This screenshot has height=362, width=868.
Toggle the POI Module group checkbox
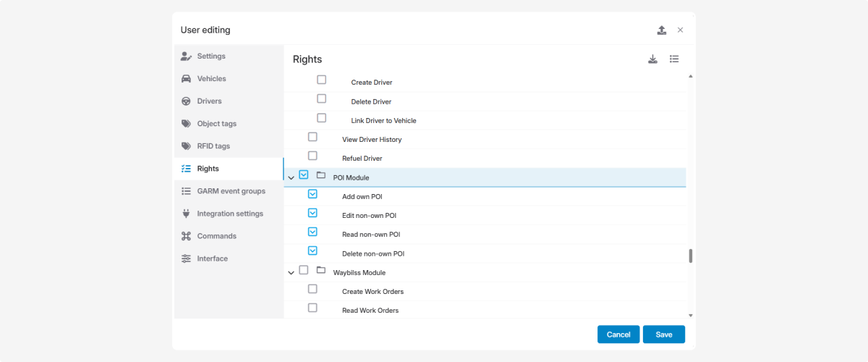click(304, 175)
